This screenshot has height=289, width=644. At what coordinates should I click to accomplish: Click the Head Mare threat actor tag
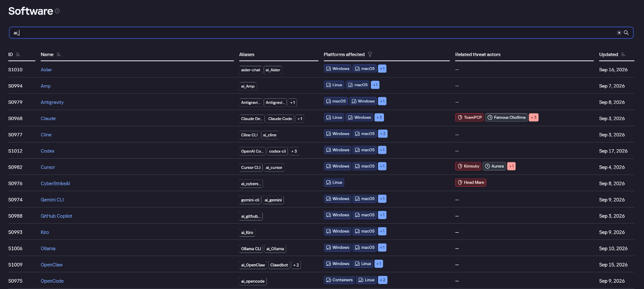[470, 182]
